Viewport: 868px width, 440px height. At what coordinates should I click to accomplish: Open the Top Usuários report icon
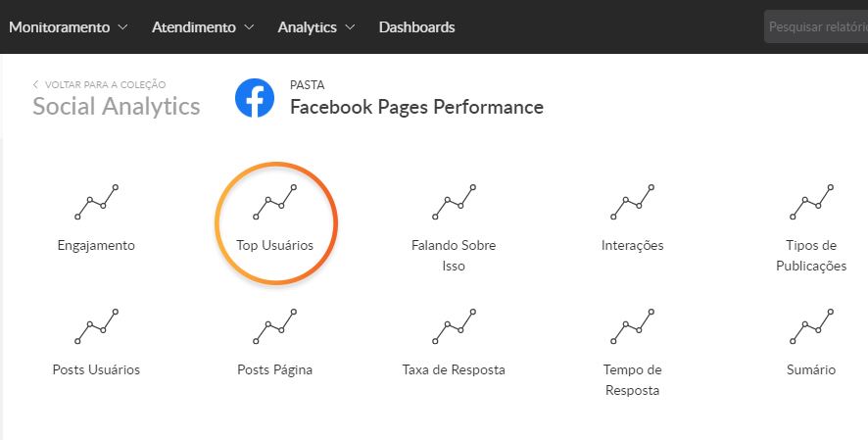tap(274, 202)
